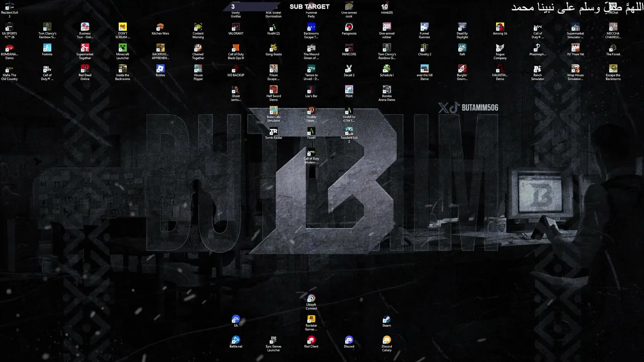Viewport: 644px width, 362px height.
Task: Select the Terrors to Unveil icon
Action: [311, 73]
